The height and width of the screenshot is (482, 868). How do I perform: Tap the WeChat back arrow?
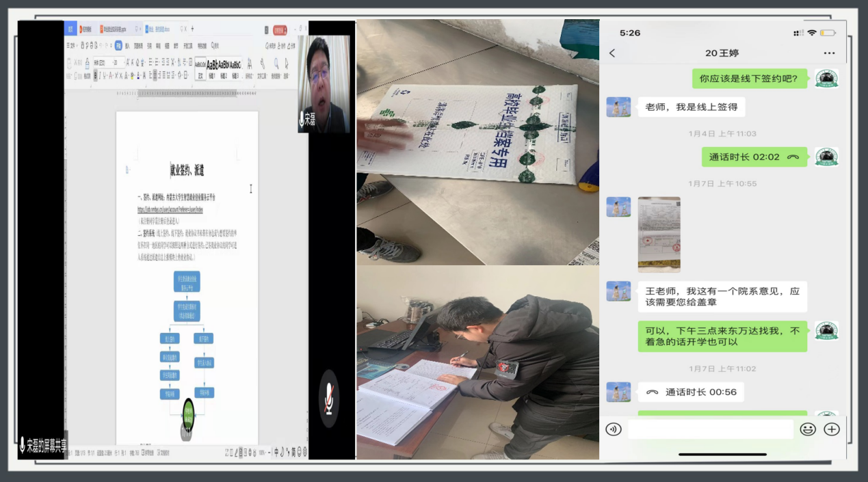coord(612,53)
